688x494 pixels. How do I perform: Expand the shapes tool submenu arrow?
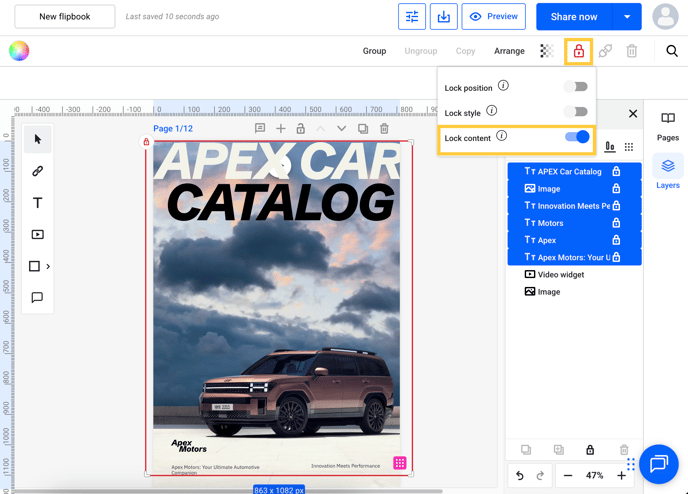48,267
